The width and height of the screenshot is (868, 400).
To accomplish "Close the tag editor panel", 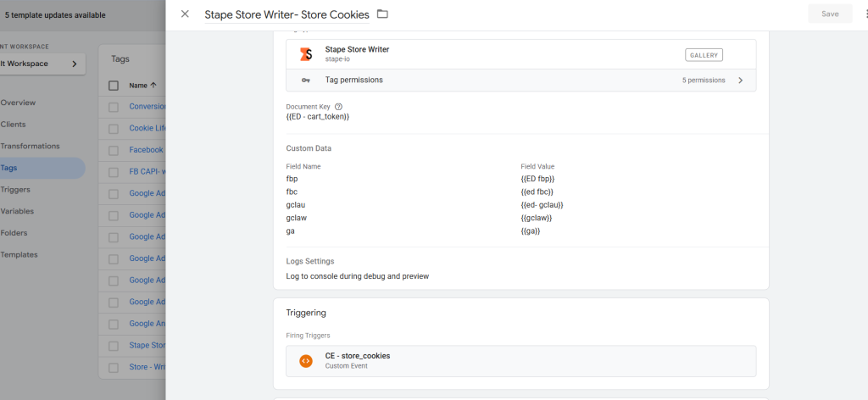I will (185, 14).
